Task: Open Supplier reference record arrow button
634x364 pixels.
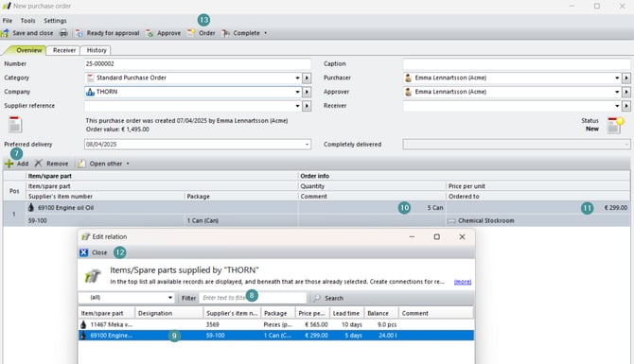Action: (307, 106)
